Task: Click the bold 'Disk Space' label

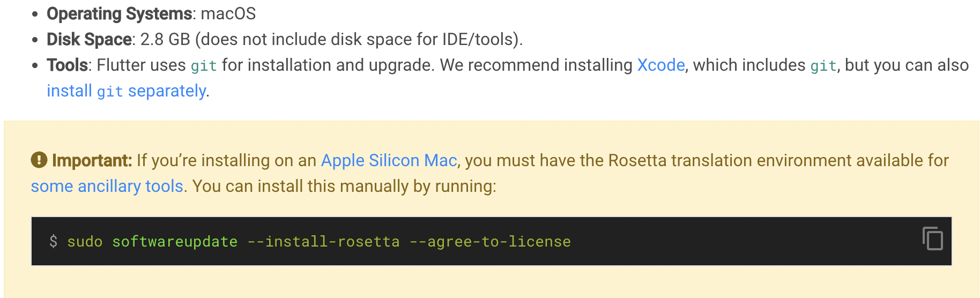Action: [89, 39]
